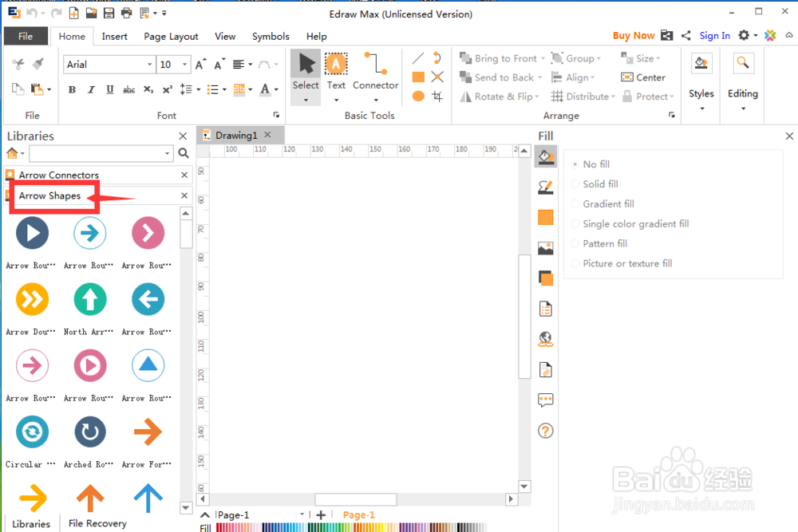Click the Sign In link

pos(714,36)
